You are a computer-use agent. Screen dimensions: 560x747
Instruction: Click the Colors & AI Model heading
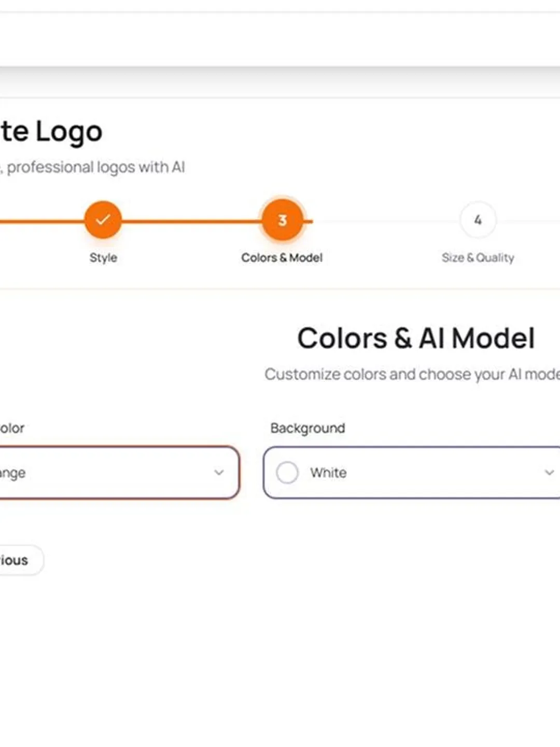416,339
